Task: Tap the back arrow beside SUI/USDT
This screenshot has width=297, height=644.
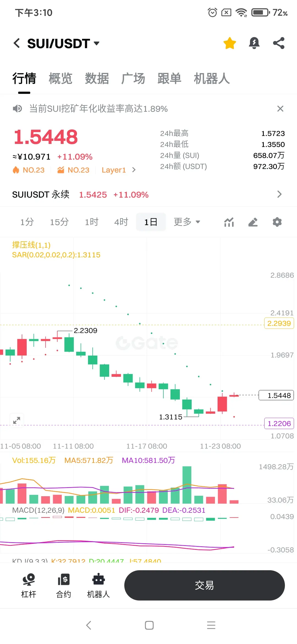Action: [x=17, y=43]
